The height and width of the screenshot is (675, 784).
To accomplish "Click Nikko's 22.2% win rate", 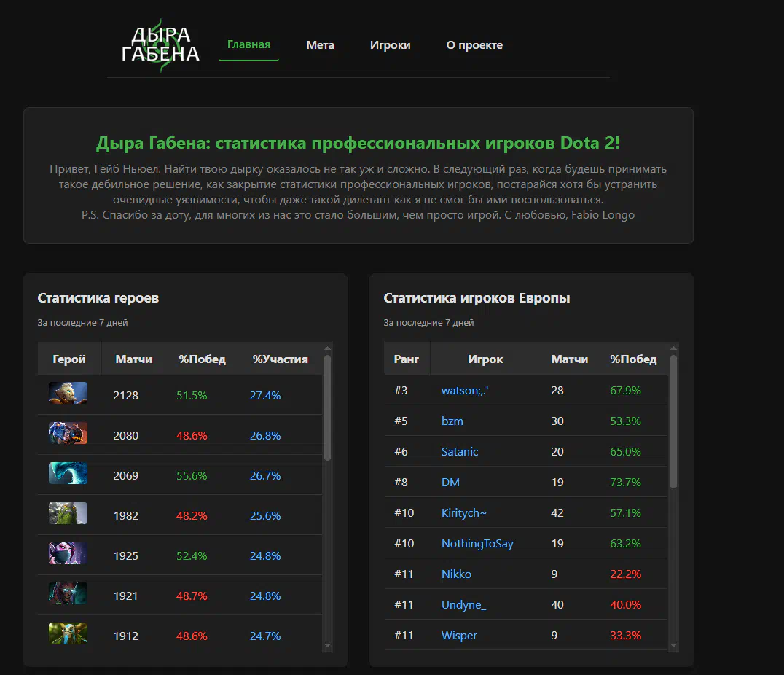I will [625, 574].
